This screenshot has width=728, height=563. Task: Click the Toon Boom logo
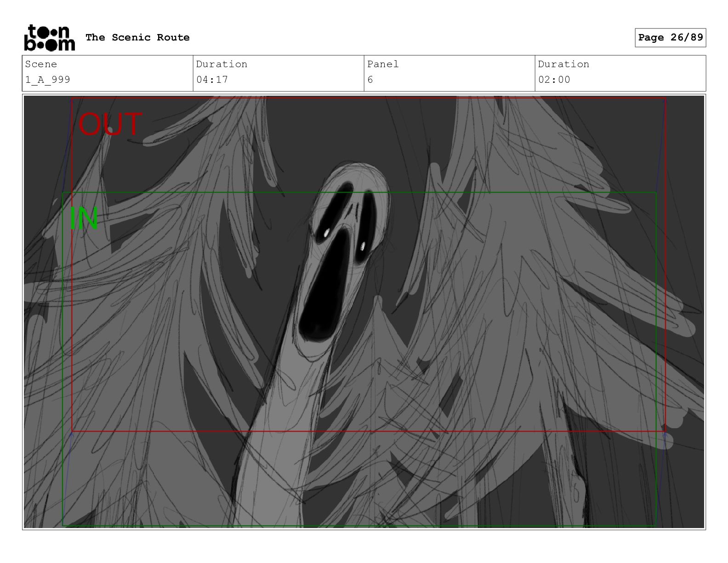(49, 38)
